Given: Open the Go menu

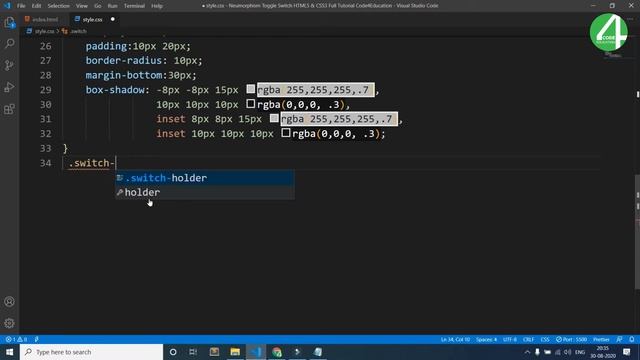Looking at the screenshot, I should [98, 6].
